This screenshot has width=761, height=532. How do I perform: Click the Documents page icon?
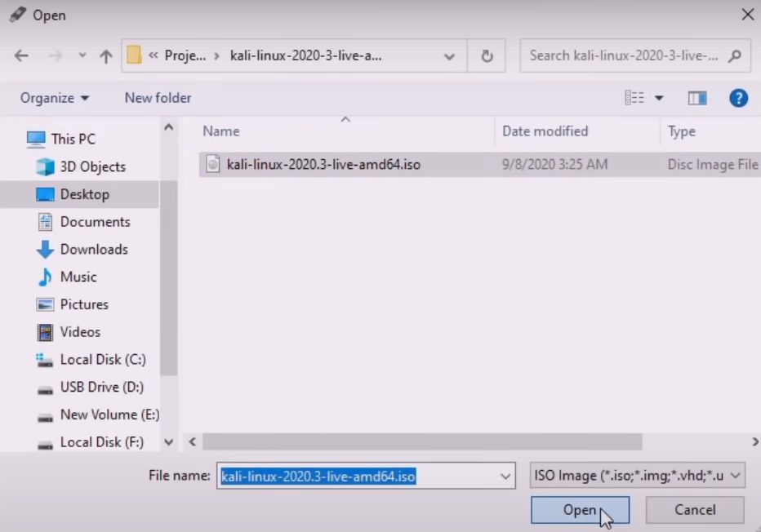point(45,222)
